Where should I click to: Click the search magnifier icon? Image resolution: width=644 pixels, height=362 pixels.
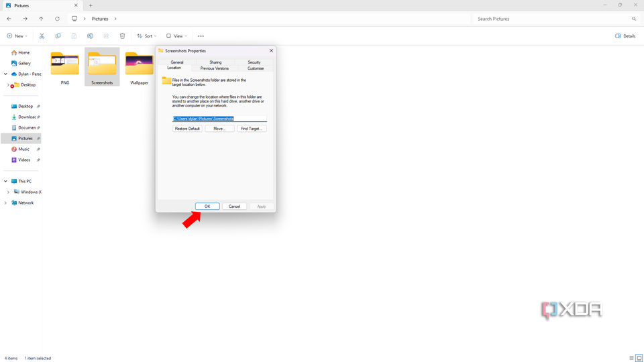634,19
